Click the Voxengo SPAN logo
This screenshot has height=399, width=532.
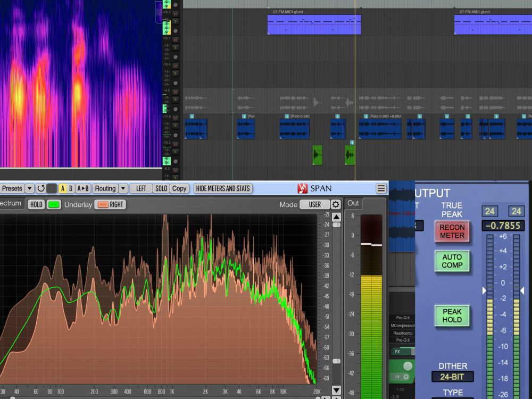302,188
